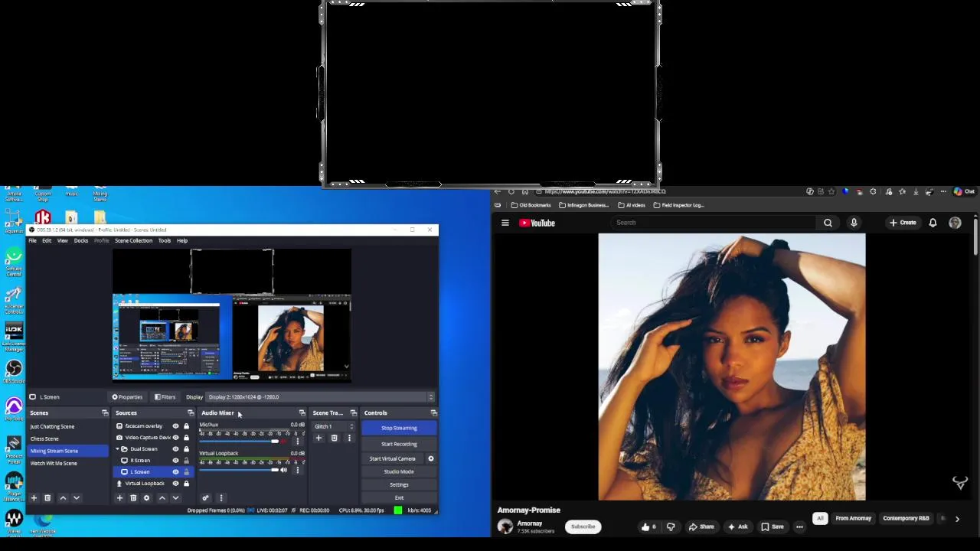This screenshot has width=980, height=551.
Task: Pop out the Sources dock
Action: pos(191,413)
